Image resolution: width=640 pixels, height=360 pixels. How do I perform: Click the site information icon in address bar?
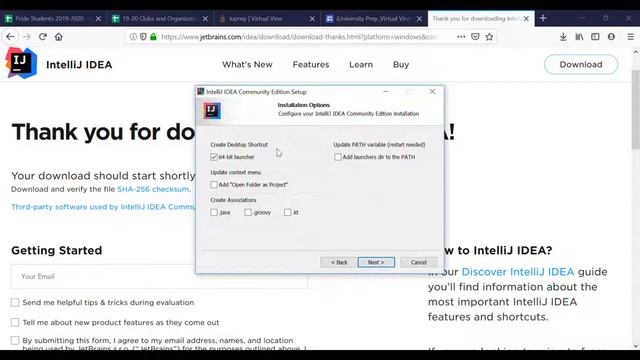point(133,37)
